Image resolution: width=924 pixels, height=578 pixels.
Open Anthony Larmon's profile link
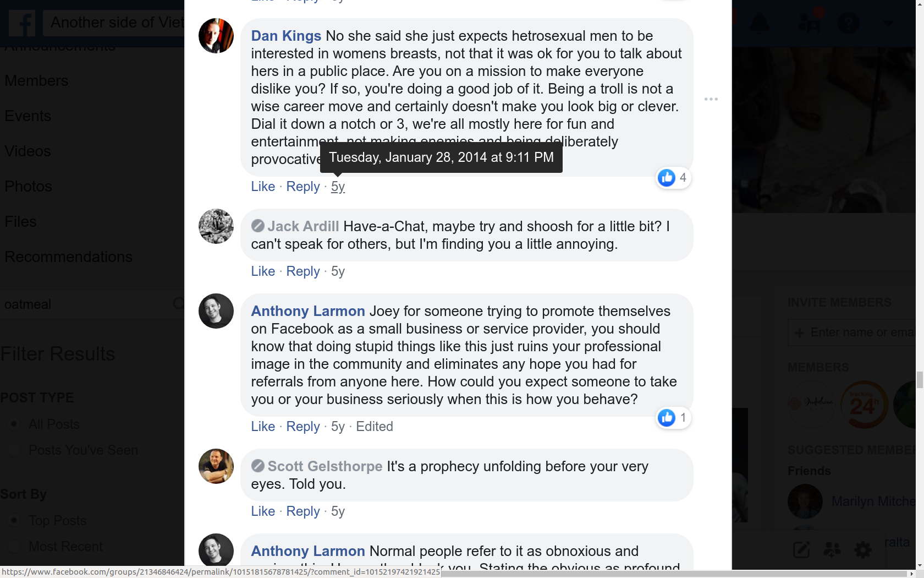tap(307, 311)
